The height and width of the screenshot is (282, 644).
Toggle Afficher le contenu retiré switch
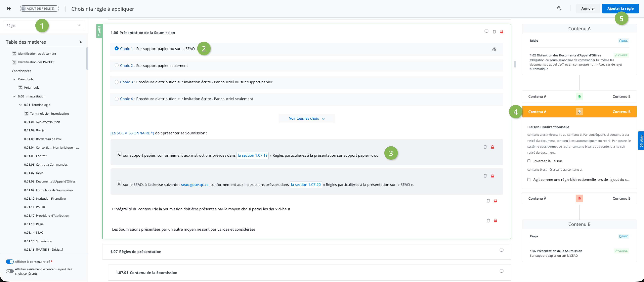click(x=10, y=262)
